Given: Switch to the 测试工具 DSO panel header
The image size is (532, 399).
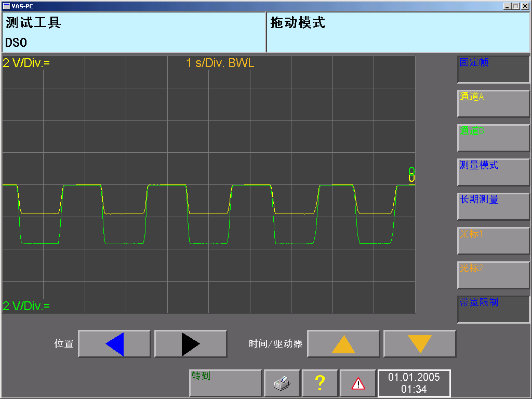Looking at the screenshot, I should click(132, 31).
